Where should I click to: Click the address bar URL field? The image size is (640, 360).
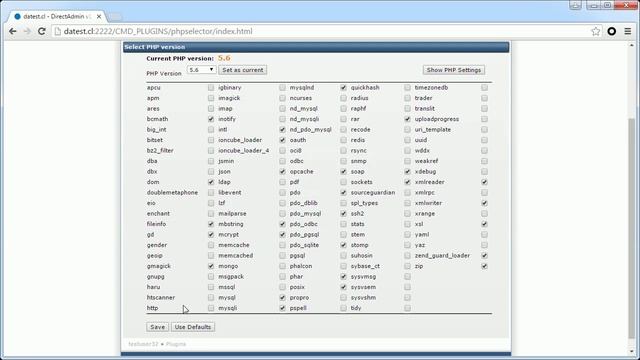[321, 31]
